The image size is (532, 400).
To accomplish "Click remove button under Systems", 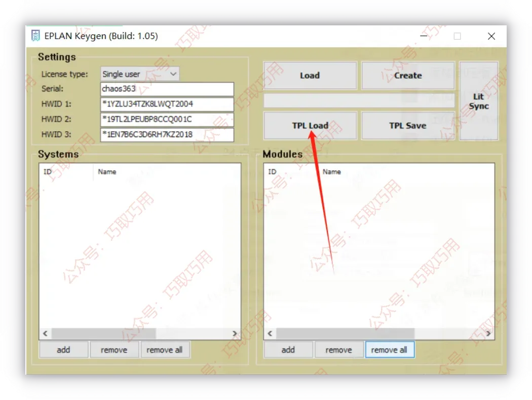I will [x=115, y=350].
